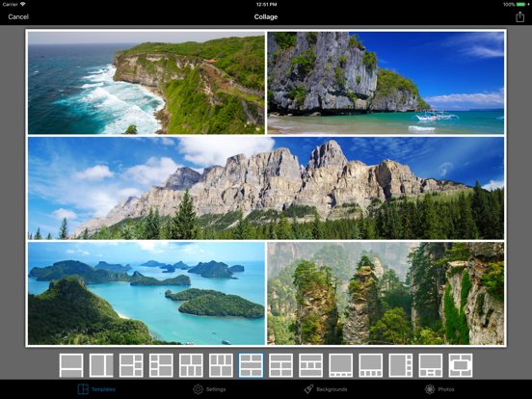Screen dimensions: 532x399
Task: Select the misty stone pillars photo cell
Action: 386,293
